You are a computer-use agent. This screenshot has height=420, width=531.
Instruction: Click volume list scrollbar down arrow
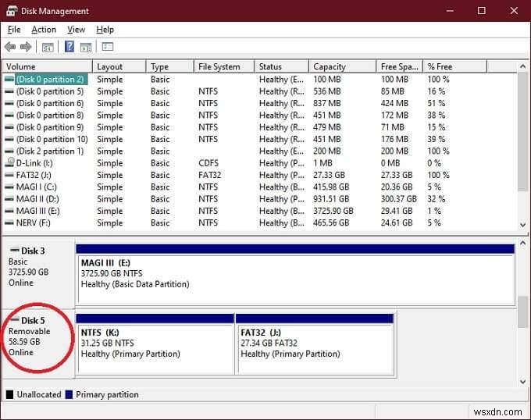tap(522, 225)
